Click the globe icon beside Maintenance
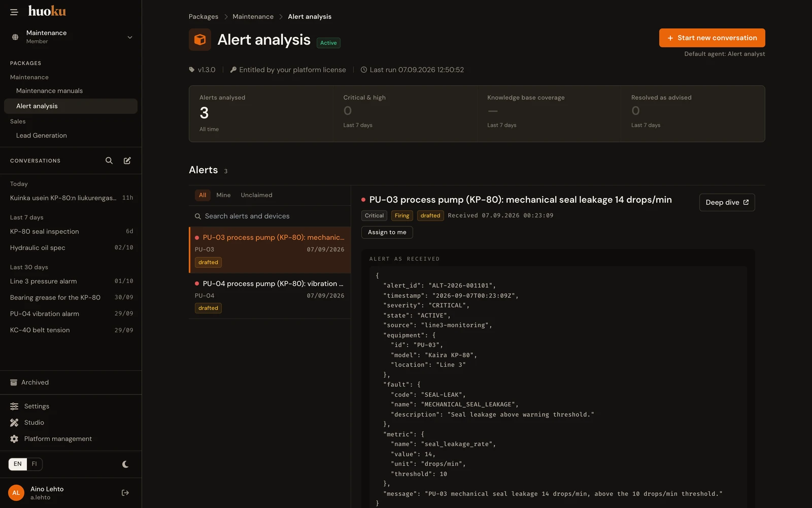This screenshot has height=508, width=812. 15,37
